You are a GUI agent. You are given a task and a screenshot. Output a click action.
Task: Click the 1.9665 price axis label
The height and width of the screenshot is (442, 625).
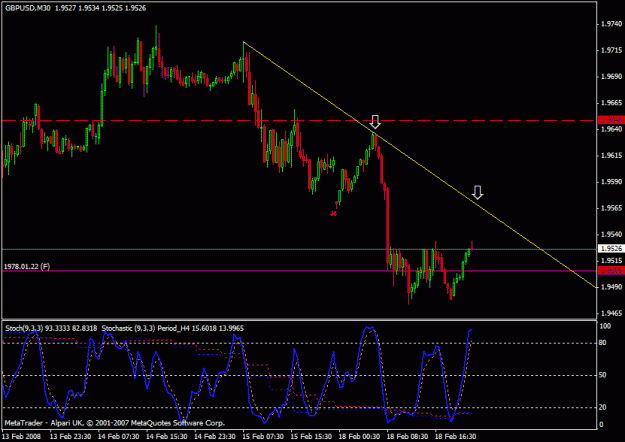(x=611, y=103)
